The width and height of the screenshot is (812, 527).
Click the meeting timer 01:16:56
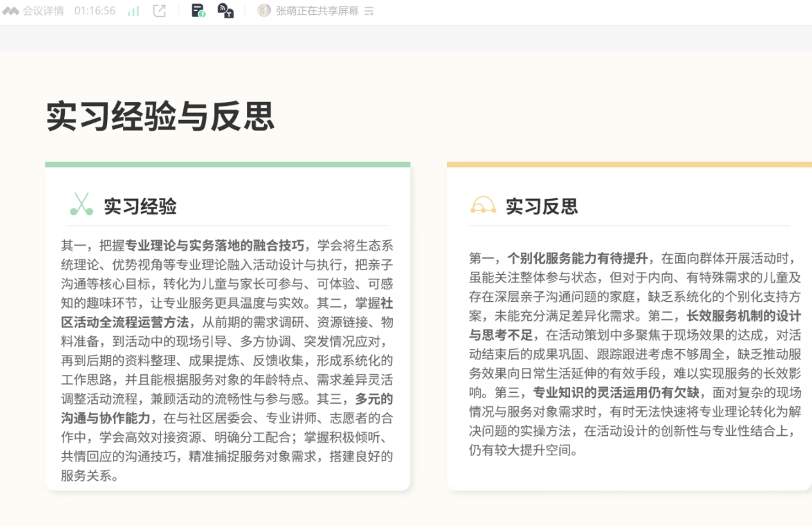click(x=95, y=11)
